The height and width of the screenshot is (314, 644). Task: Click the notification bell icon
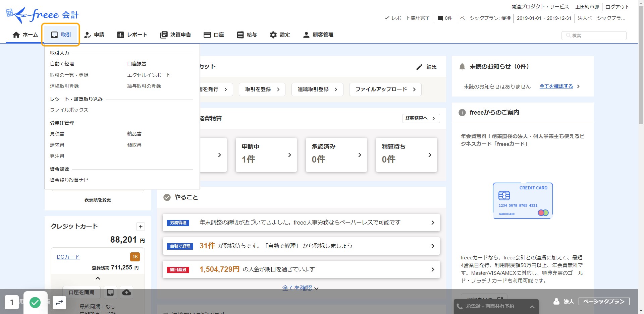pyautogui.click(x=462, y=67)
